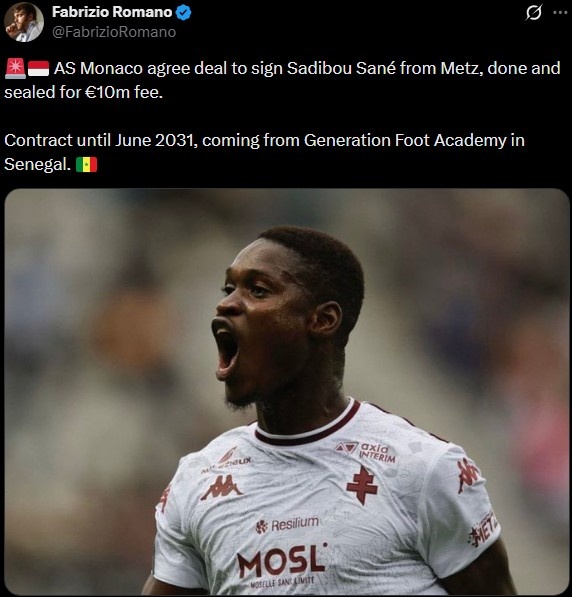Open the three-dot more options menu
The height and width of the screenshot is (597, 572).
click(560, 12)
